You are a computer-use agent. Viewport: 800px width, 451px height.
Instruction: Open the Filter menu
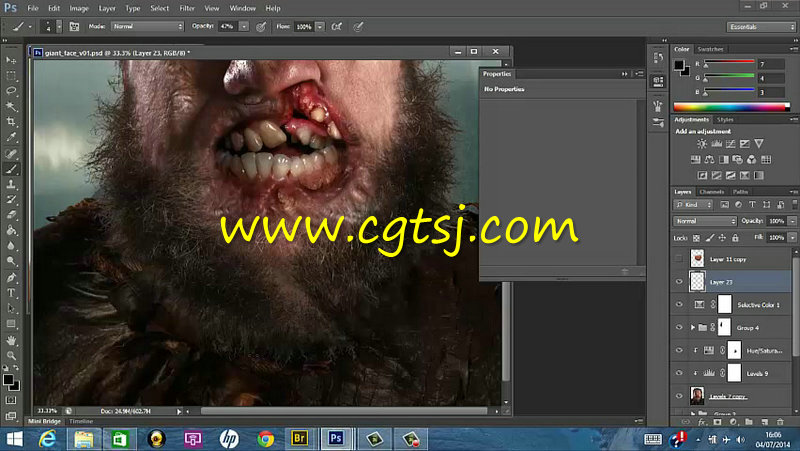(x=187, y=8)
